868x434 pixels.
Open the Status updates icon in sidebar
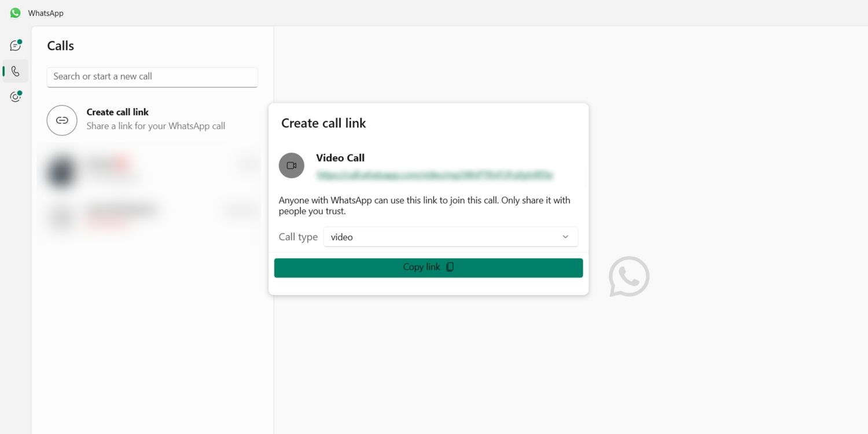pos(16,97)
